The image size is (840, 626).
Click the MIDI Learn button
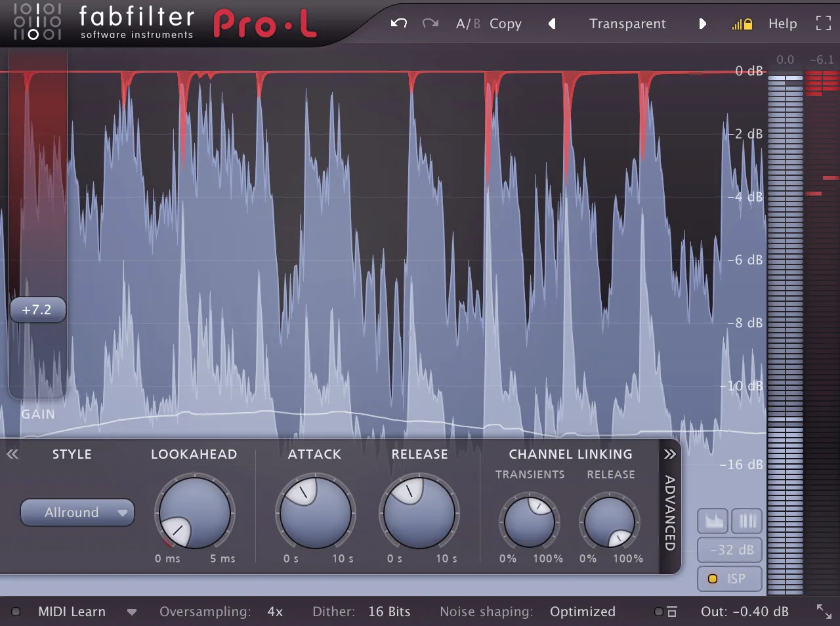72,612
